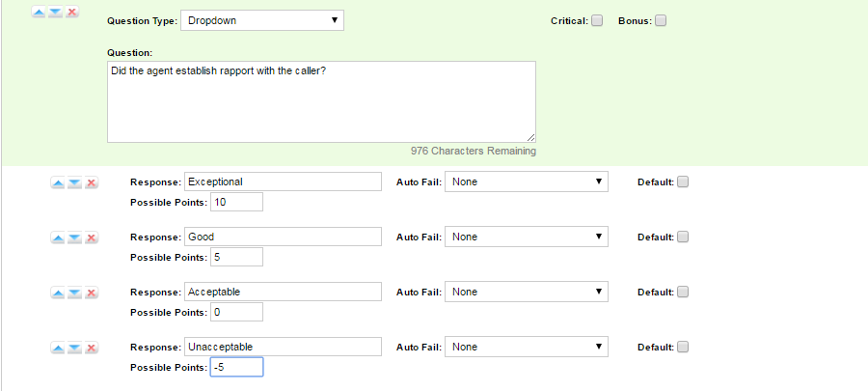
Task: Open the Question Type dropdown
Action: point(263,19)
